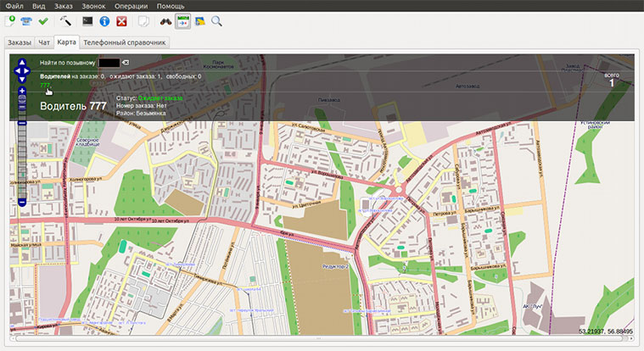Click the blue information icon

[x=104, y=21]
